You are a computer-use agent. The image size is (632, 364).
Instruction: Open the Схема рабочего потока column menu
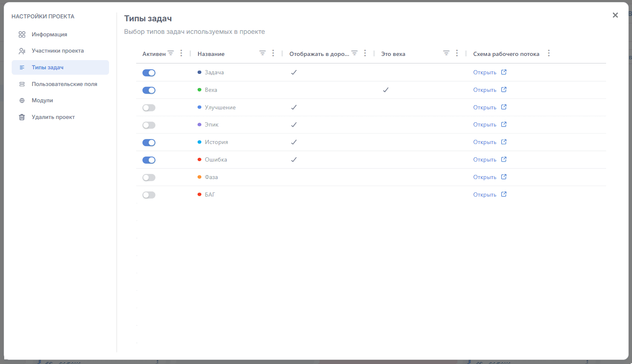(x=549, y=53)
